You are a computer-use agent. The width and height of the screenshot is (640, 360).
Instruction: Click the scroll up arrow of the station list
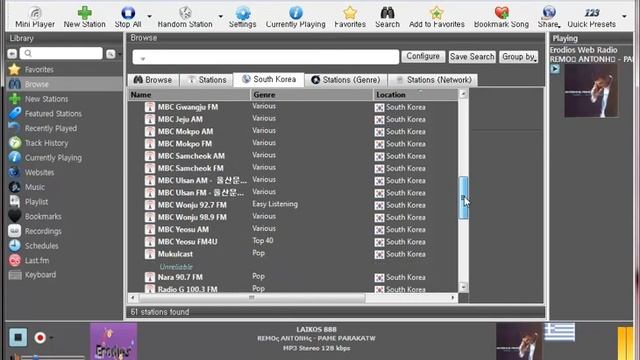pos(463,94)
